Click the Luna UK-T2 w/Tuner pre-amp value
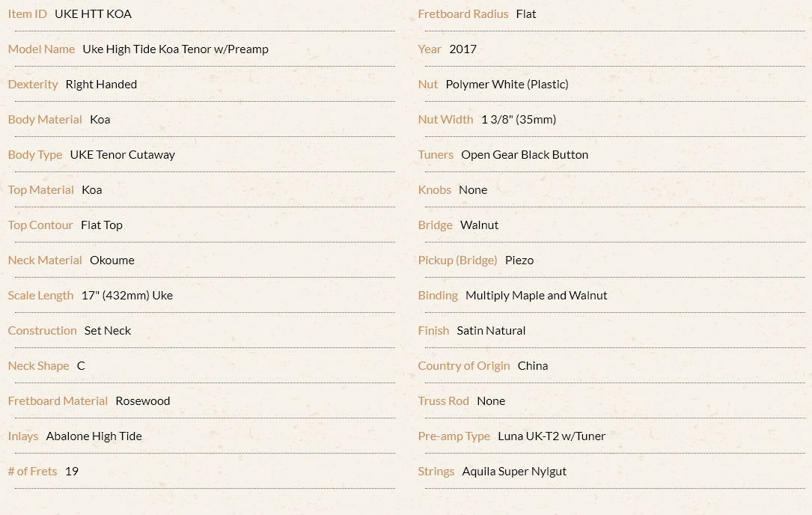Image resolution: width=812 pixels, height=515 pixels. tap(552, 436)
